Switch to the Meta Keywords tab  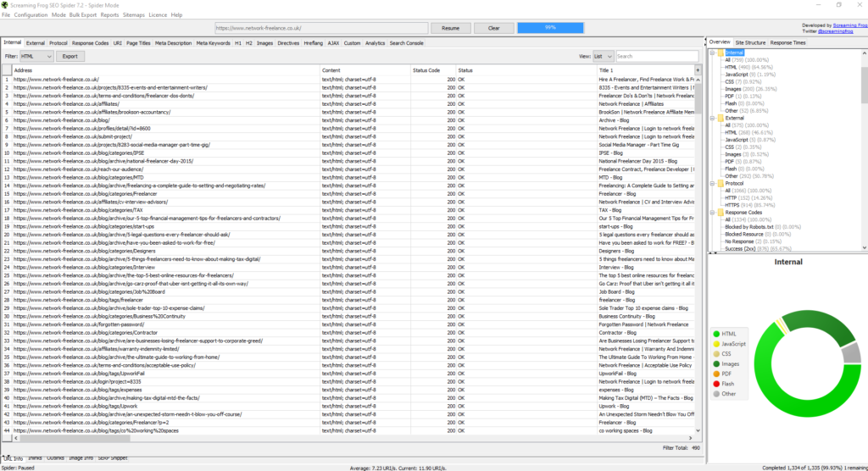(213, 43)
